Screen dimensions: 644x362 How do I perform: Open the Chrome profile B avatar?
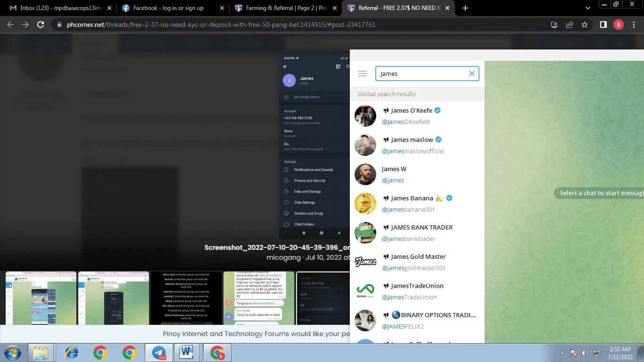(618, 25)
